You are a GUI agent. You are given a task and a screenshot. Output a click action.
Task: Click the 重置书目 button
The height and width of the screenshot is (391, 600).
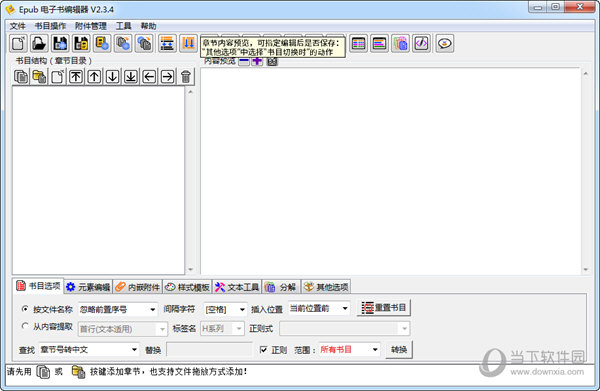point(384,308)
